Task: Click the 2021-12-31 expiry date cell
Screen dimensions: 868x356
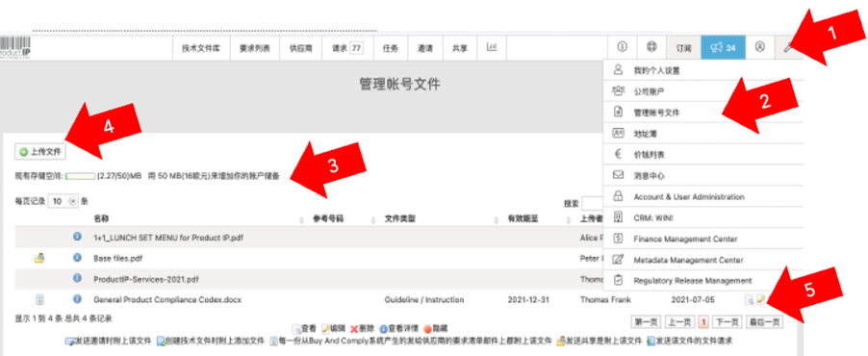Action: [x=527, y=299]
